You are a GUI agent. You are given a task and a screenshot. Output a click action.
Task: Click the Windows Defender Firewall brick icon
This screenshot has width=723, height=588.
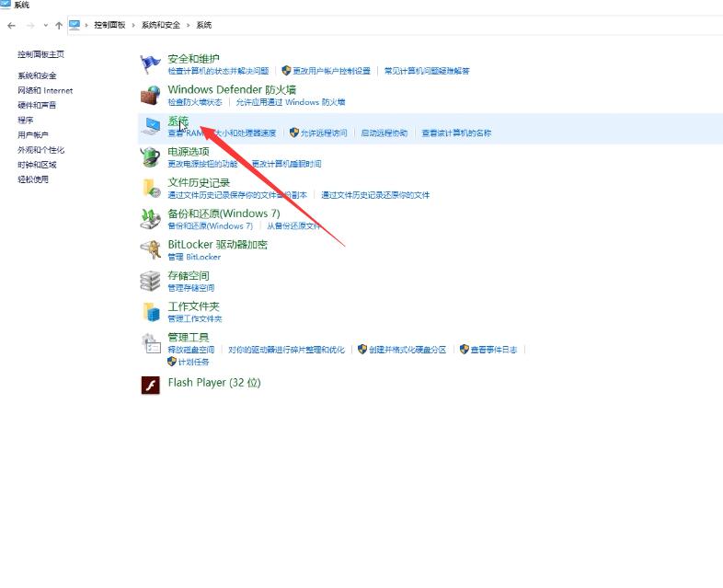pos(150,96)
